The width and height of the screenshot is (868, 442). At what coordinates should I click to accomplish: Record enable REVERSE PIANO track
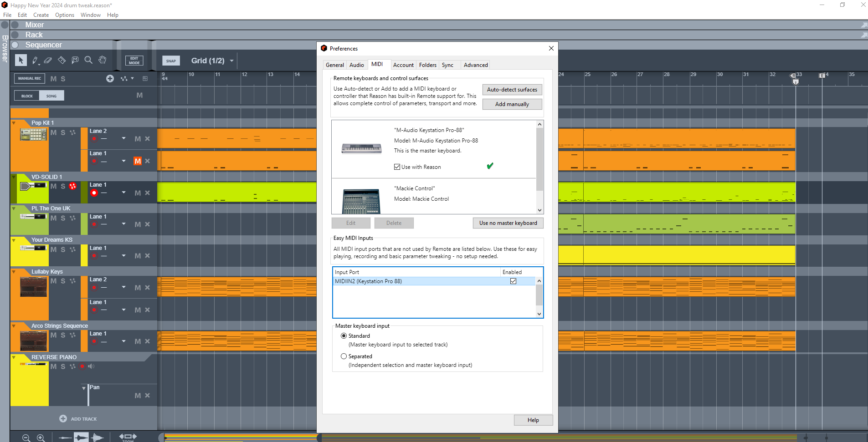[x=82, y=366]
